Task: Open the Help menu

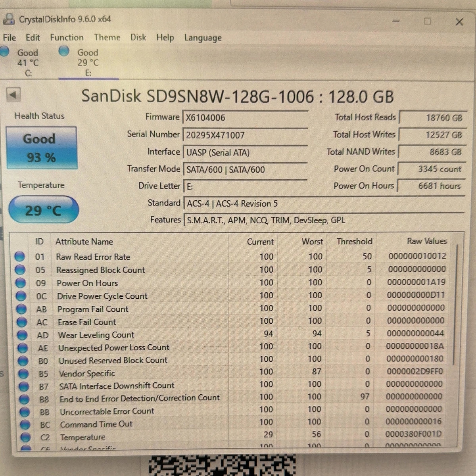Action: click(165, 38)
